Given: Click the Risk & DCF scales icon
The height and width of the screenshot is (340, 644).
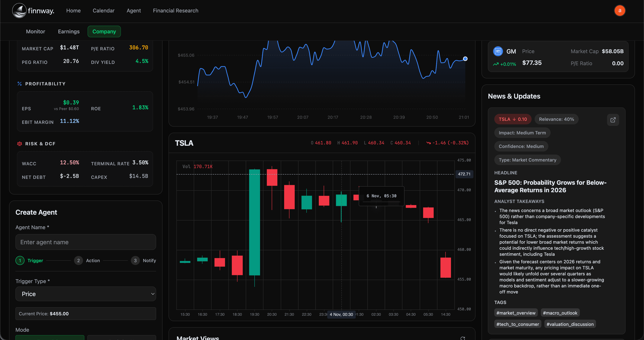Looking at the screenshot, I should point(20,144).
